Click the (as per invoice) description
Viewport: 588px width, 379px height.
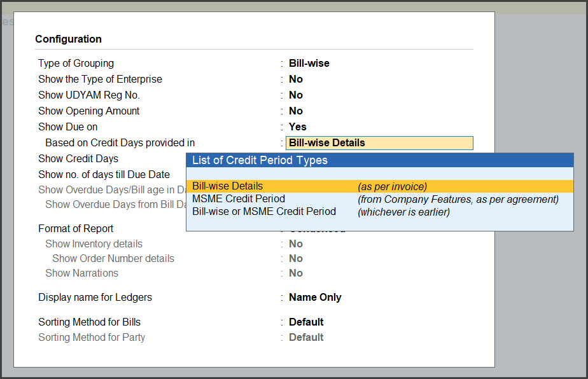point(392,187)
